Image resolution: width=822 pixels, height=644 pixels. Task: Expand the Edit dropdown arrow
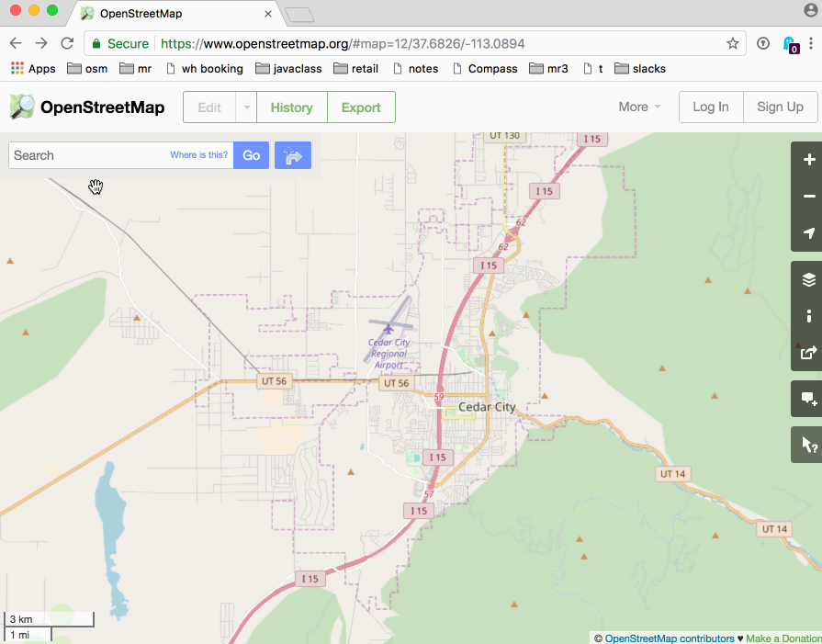[x=246, y=107]
